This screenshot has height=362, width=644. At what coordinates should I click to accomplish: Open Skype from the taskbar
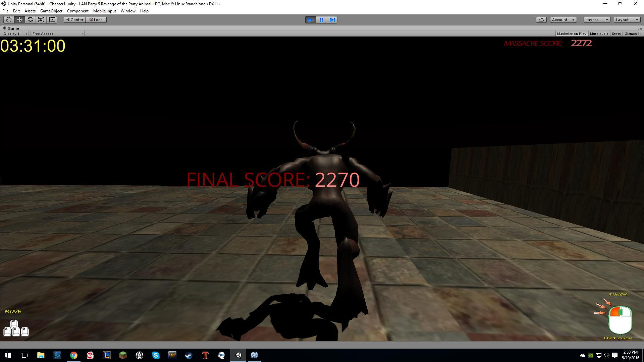156,355
